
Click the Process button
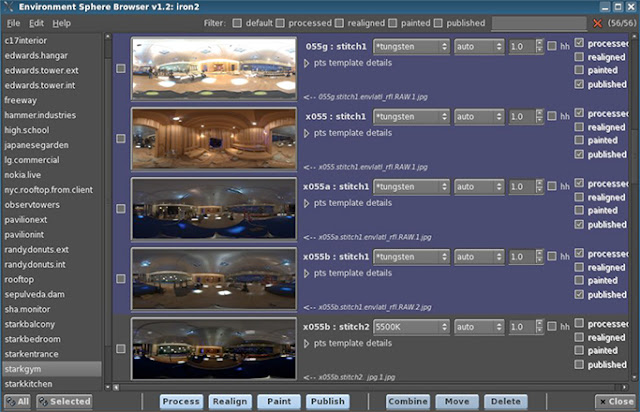pos(181,401)
